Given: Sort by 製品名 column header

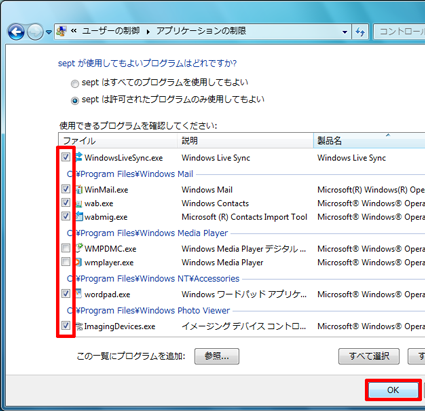Looking at the screenshot, I should [369, 140].
